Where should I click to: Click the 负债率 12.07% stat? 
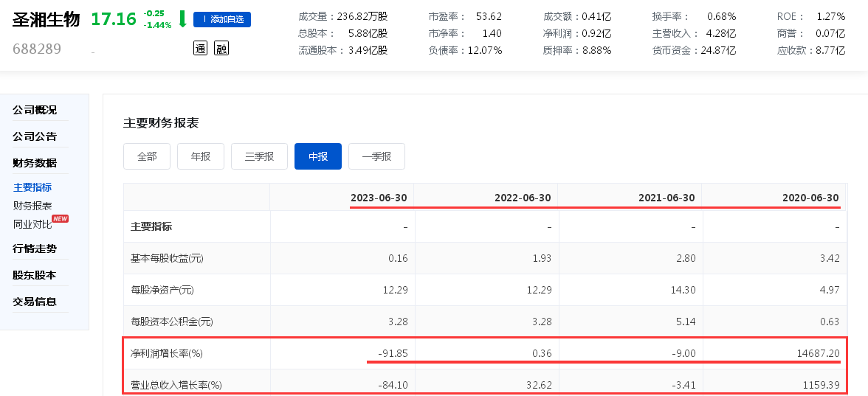coord(465,51)
